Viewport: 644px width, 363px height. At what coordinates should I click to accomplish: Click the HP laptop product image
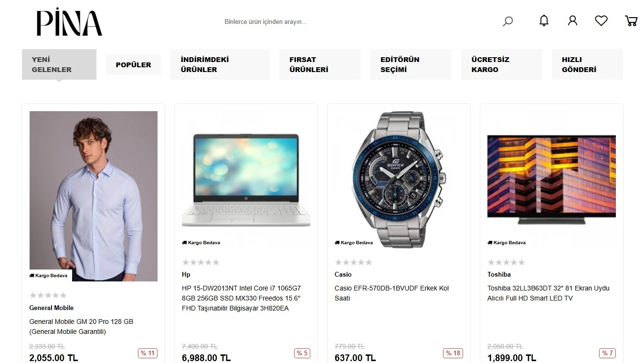point(246,180)
